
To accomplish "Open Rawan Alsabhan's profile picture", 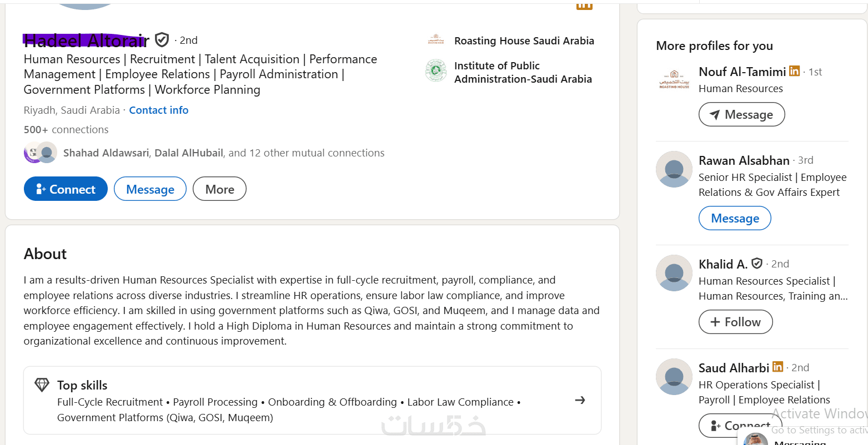I will tap(674, 169).
